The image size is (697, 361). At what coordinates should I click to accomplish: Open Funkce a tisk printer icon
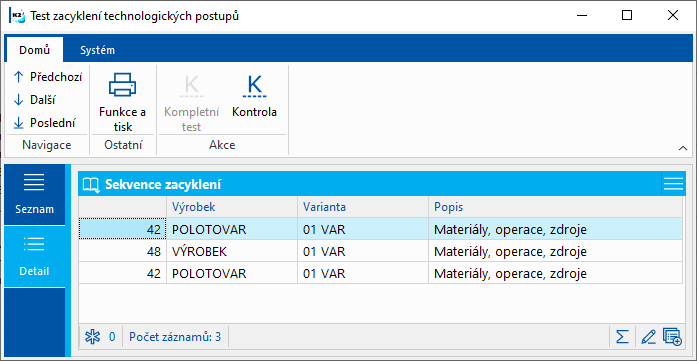pos(122,84)
